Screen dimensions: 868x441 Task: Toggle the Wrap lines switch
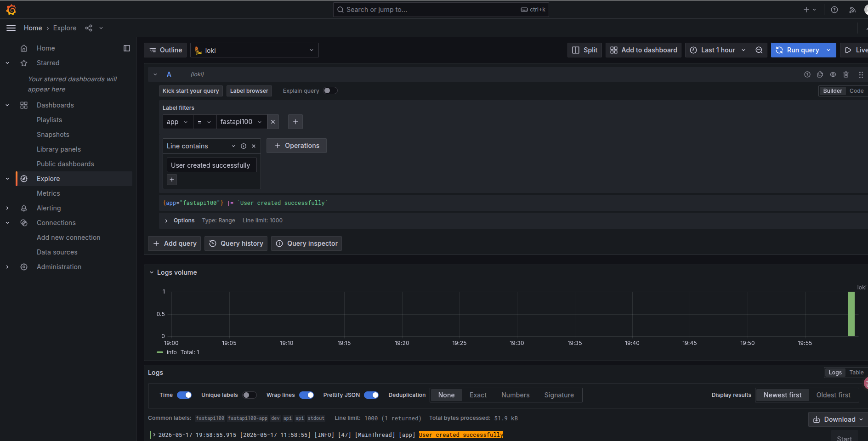pyautogui.click(x=306, y=395)
